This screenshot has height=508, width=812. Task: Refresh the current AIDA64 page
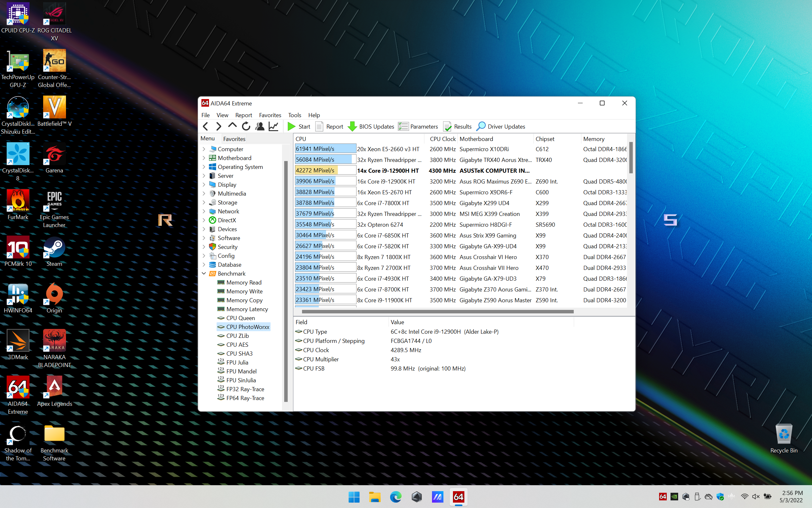pos(246,126)
